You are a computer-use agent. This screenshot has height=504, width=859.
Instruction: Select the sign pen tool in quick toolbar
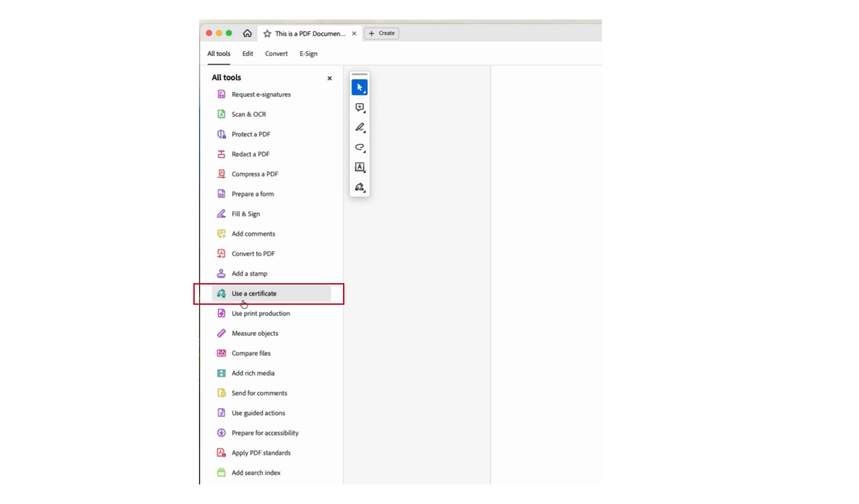tap(360, 187)
